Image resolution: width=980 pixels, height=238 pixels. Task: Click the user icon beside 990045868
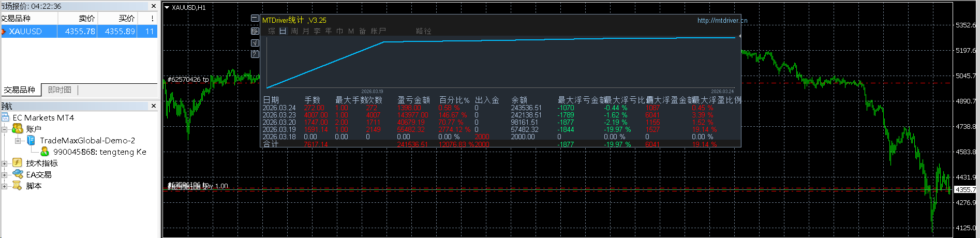click(44, 152)
